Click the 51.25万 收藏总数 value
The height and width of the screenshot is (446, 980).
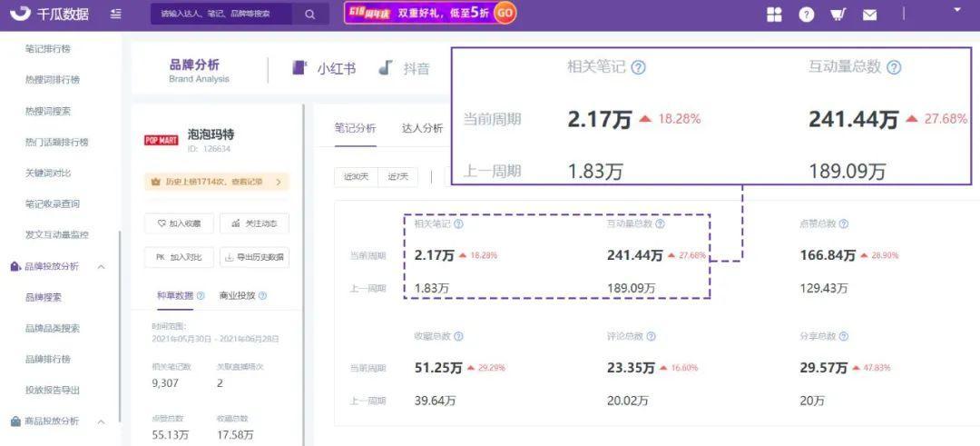coord(438,368)
